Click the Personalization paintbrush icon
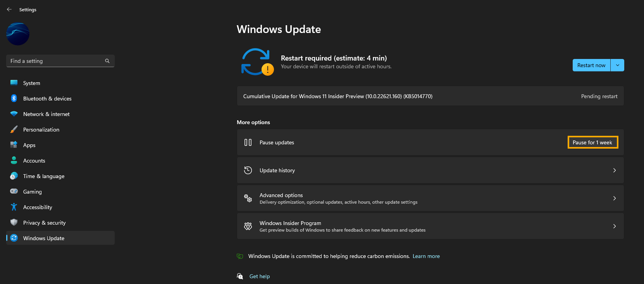 pos(14,129)
